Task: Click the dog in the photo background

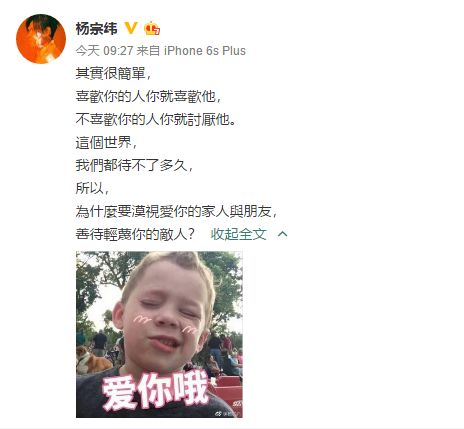Action: point(92,361)
